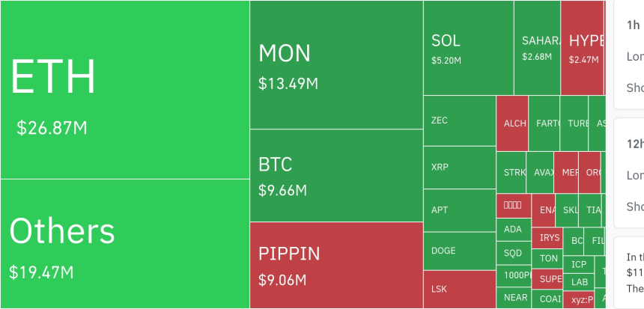This screenshot has height=309, width=644.
Task: Click the red ALCH tile
Action: coord(512,123)
